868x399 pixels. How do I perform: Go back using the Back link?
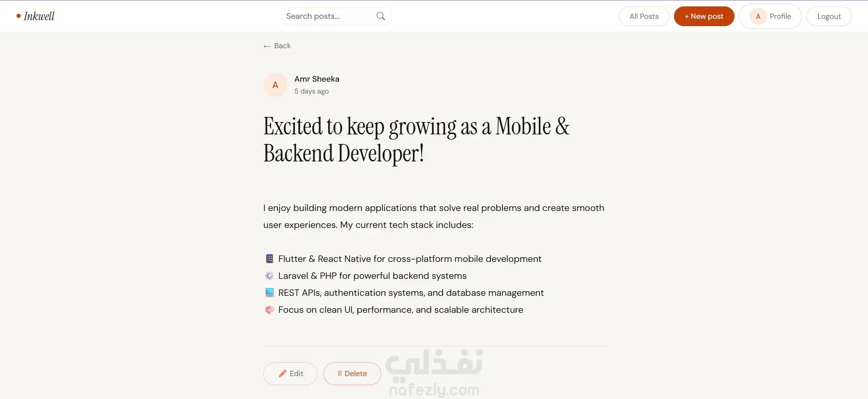pos(277,46)
